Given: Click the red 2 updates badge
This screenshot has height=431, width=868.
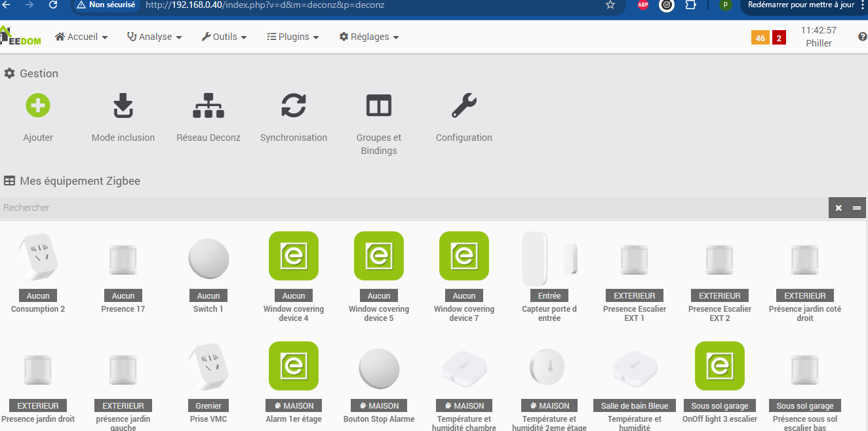Looking at the screenshot, I should [x=779, y=38].
